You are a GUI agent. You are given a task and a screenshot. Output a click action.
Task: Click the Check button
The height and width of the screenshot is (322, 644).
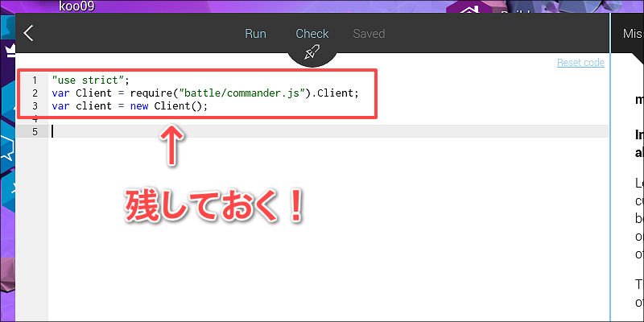point(312,33)
